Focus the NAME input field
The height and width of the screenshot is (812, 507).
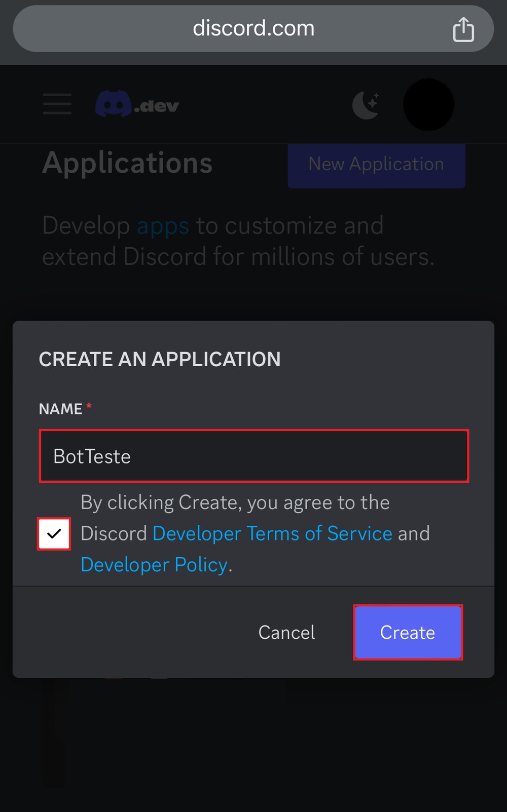(253, 456)
